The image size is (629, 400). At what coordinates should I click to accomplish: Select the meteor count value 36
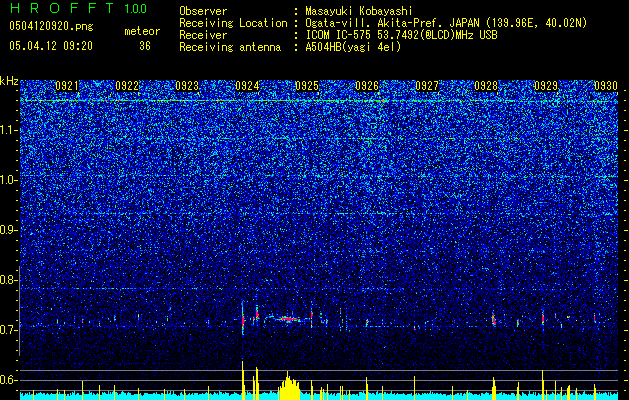tap(145, 46)
